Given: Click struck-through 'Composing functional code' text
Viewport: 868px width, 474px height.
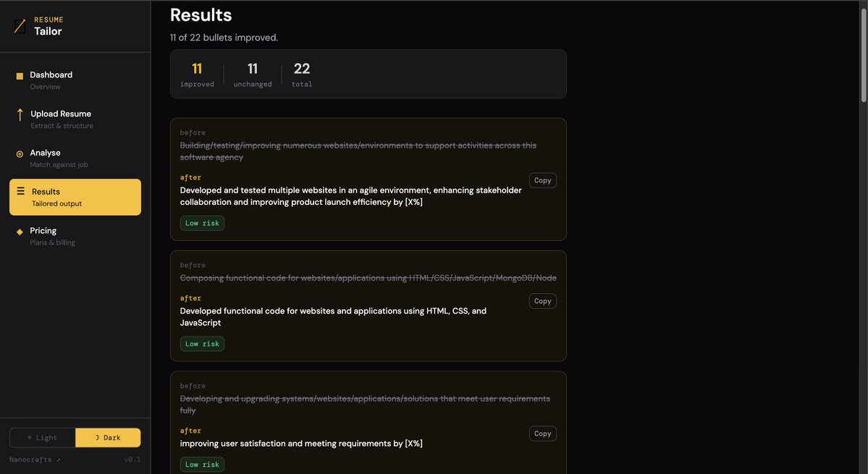Looking at the screenshot, I should tap(368, 278).
